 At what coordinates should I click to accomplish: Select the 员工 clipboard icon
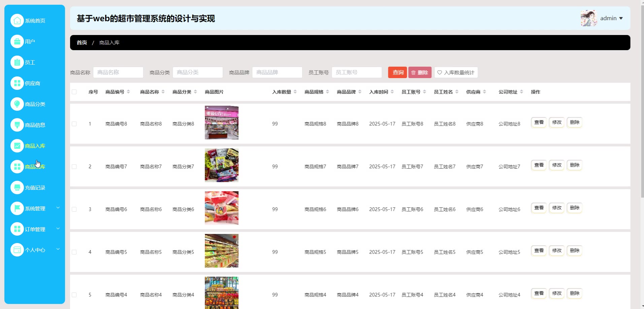click(17, 62)
